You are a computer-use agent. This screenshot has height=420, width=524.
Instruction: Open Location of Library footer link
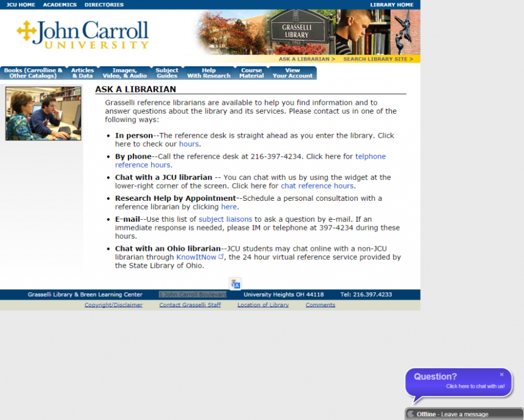coord(263,305)
